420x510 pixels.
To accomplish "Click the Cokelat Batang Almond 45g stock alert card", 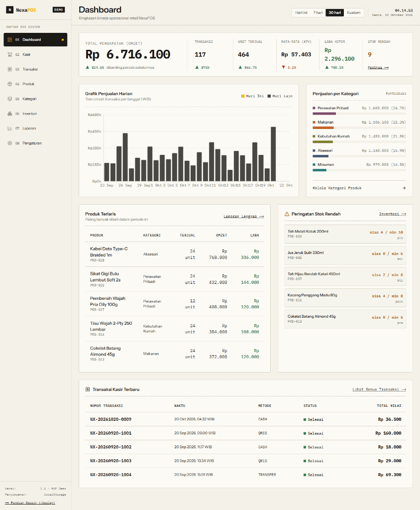I will (345, 319).
